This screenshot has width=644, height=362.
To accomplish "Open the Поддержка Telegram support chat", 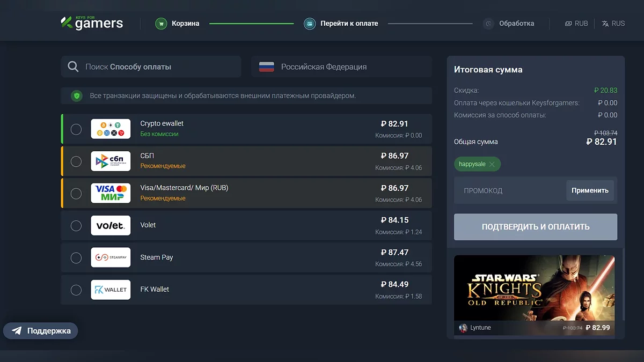I will (41, 331).
